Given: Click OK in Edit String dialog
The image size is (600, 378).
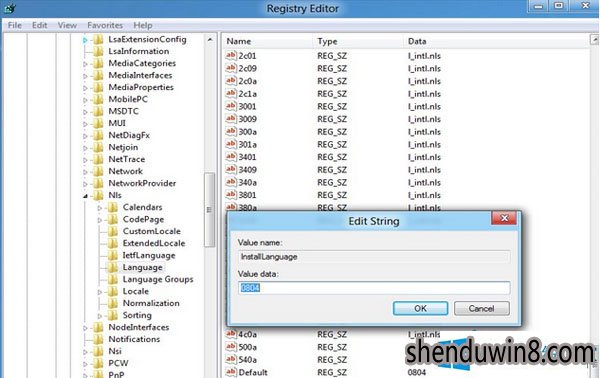Looking at the screenshot, I should tap(420, 308).
